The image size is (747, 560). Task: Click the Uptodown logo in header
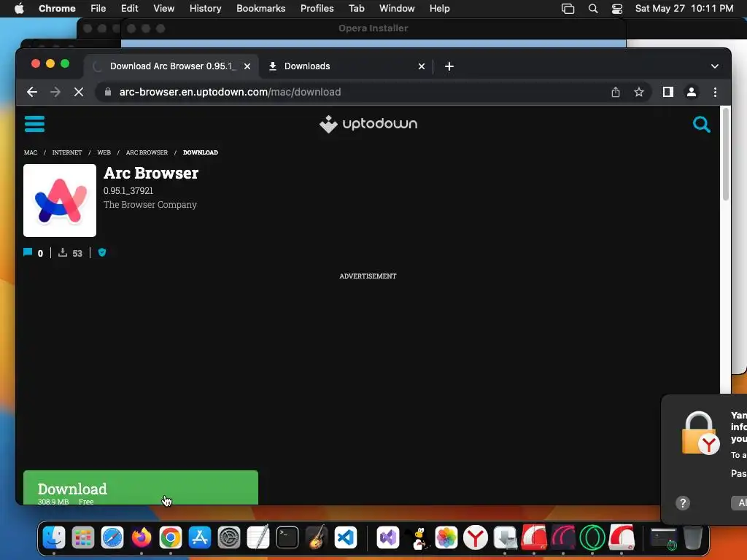368,124
